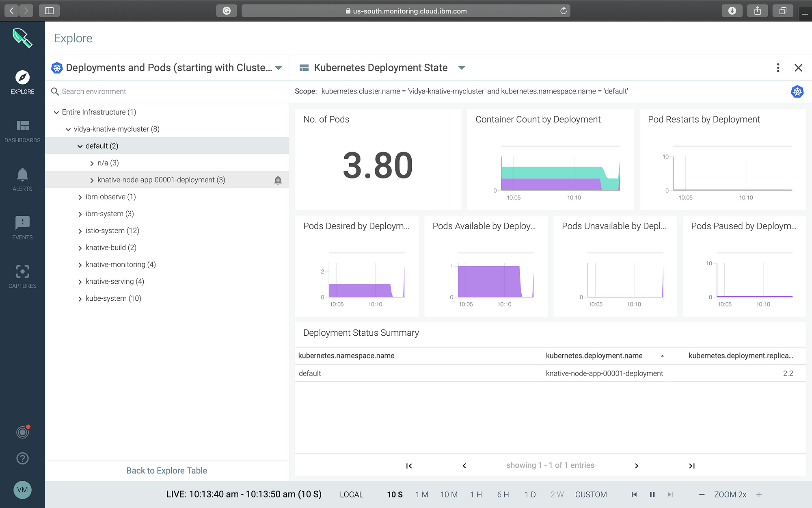Select the CUSTOM time range

[x=591, y=495]
